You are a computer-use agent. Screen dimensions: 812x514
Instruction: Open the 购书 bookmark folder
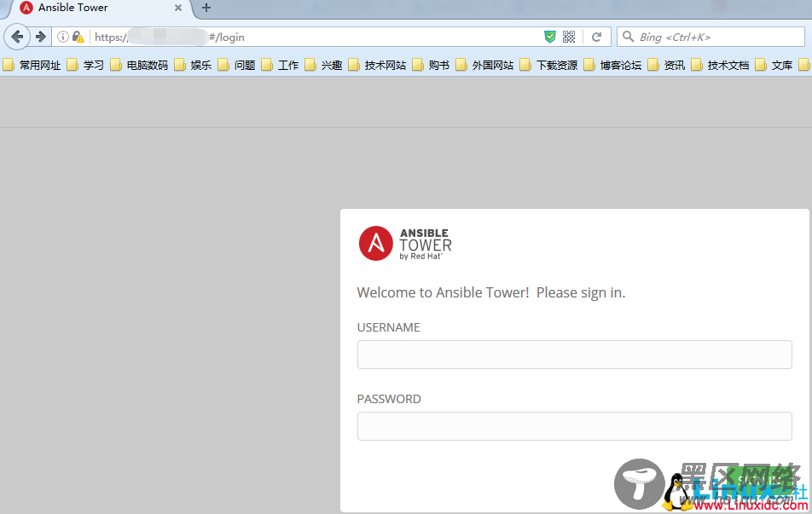[432, 65]
